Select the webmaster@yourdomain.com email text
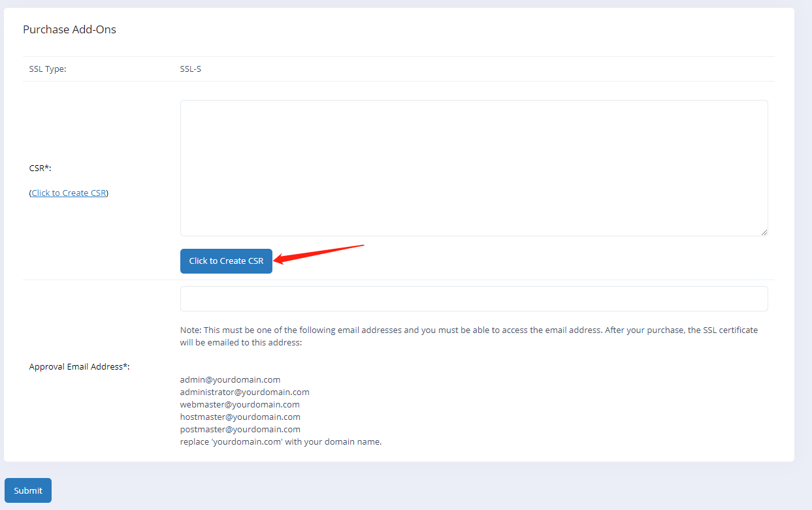The height and width of the screenshot is (510, 812). pyautogui.click(x=240, y=404)
